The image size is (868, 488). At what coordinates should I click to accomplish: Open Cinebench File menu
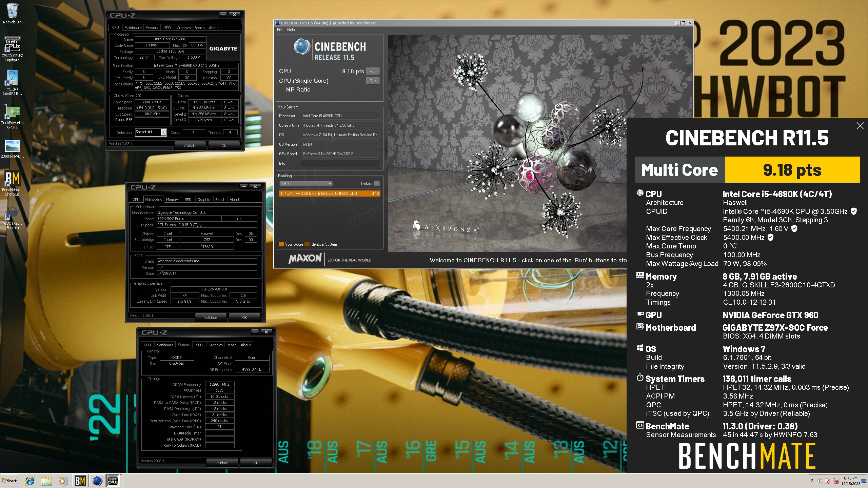[x=280, y=30]
